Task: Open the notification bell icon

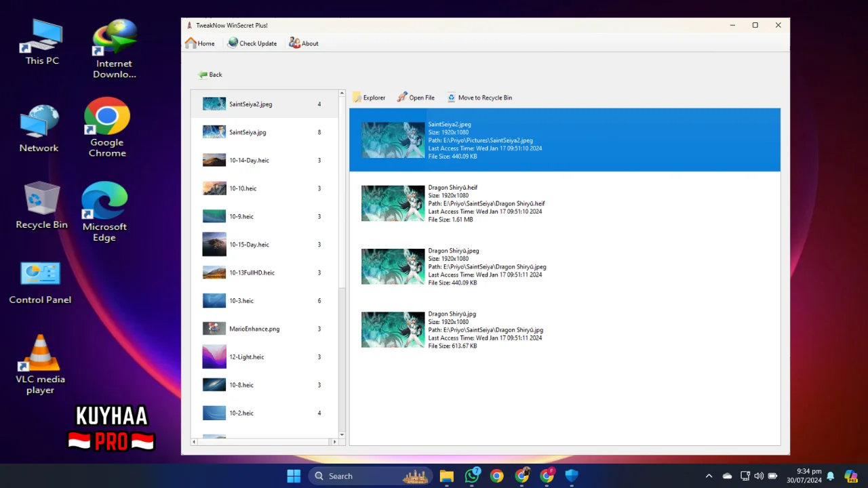Action: click(830, 476)
